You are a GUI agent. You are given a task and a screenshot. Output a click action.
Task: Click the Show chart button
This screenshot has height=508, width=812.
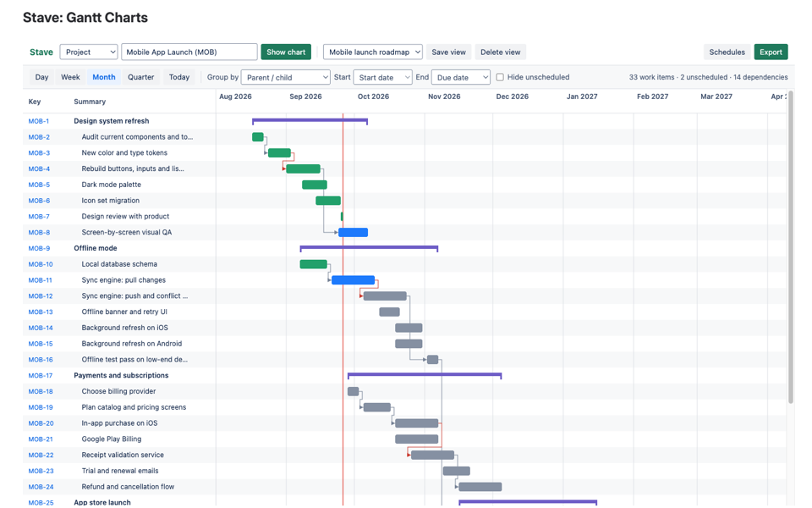click(286, 52)
